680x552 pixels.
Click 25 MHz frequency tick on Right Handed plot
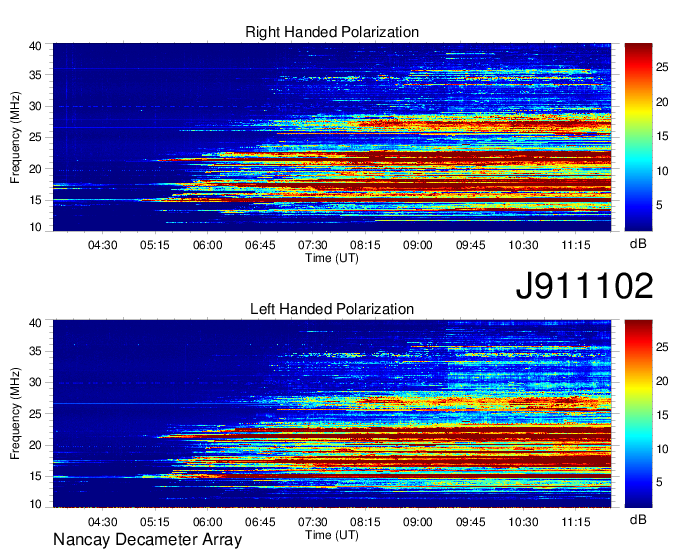[x=36, y=137]
